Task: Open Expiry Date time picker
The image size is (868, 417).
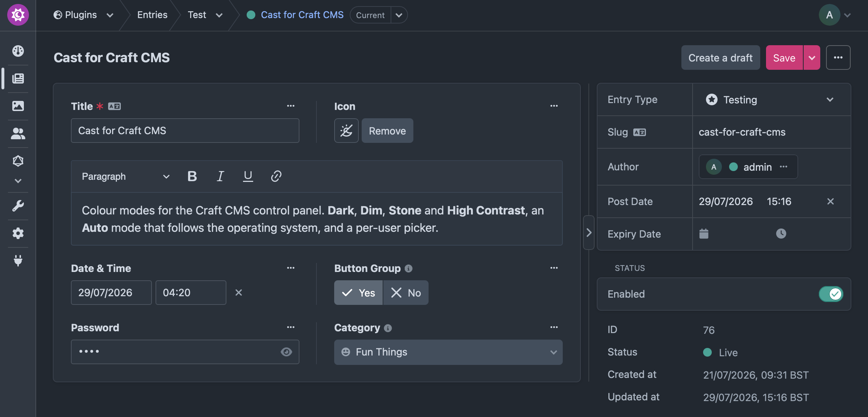Action: [x=781, y=234]
